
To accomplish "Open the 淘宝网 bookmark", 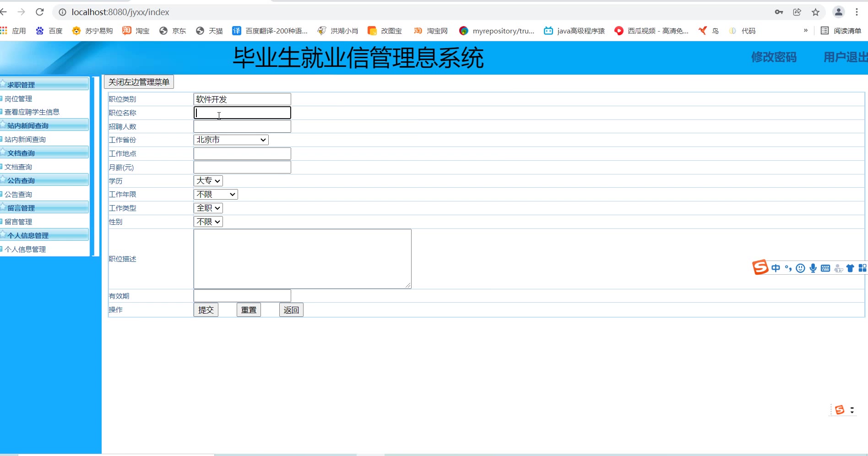I will click(x=431, y=31).
